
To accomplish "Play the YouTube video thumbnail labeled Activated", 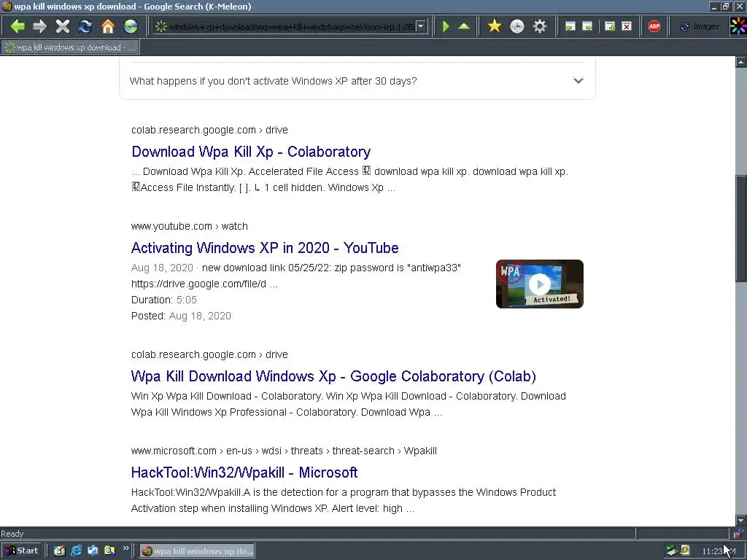I will (540, 284).
